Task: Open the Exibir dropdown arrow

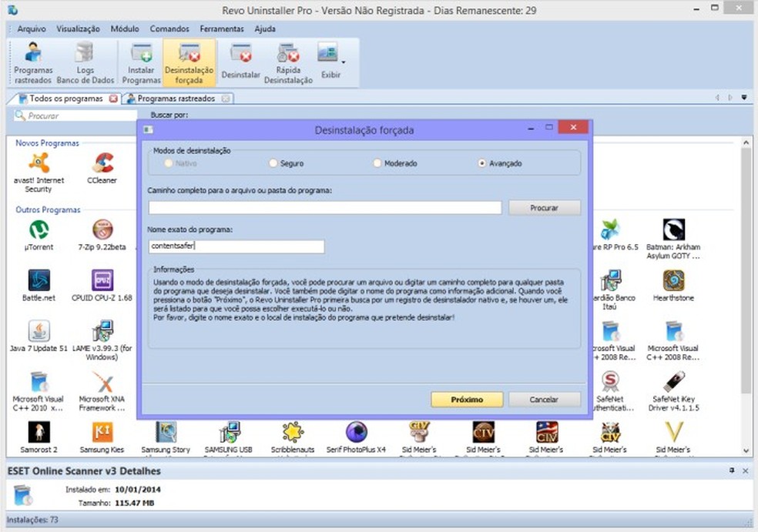Action: point(344,62)
